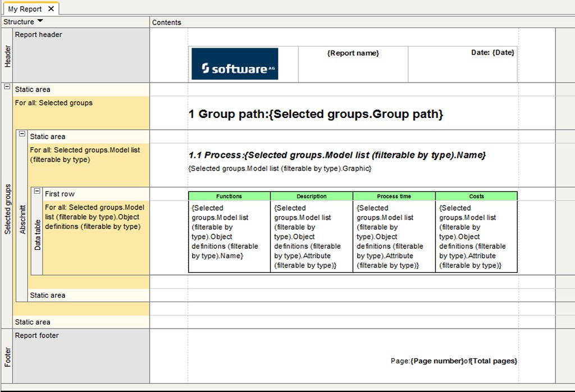
Task: Collapse the Selected groups section
Action: pyautogui.click(x=7, y=86)
